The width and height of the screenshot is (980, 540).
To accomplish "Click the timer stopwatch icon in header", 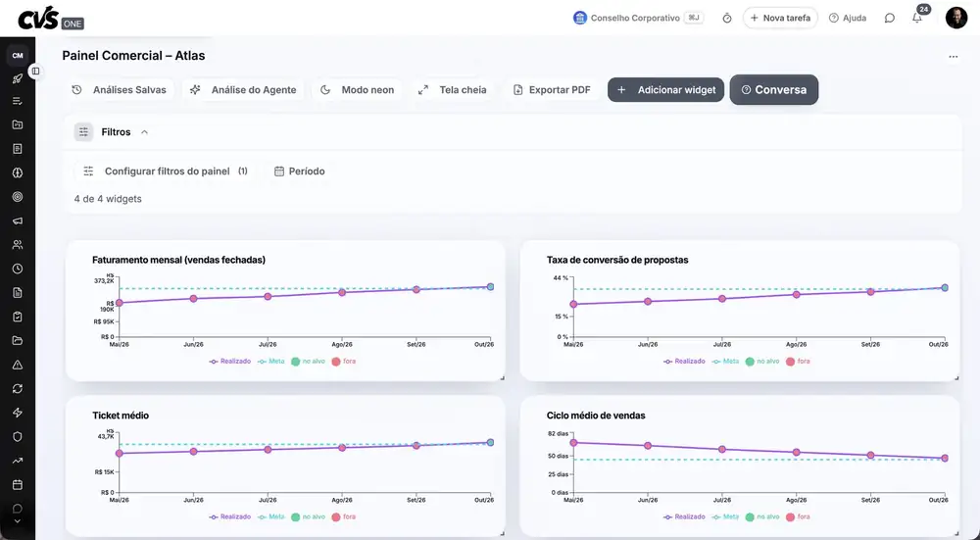I will 727,18.
